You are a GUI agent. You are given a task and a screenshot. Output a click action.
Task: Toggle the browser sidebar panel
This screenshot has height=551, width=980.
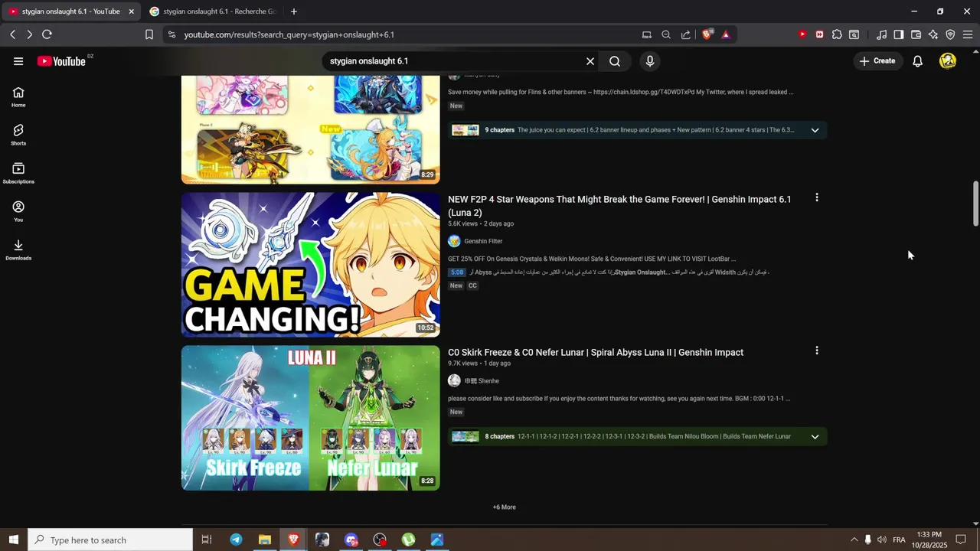coord(899,34)
